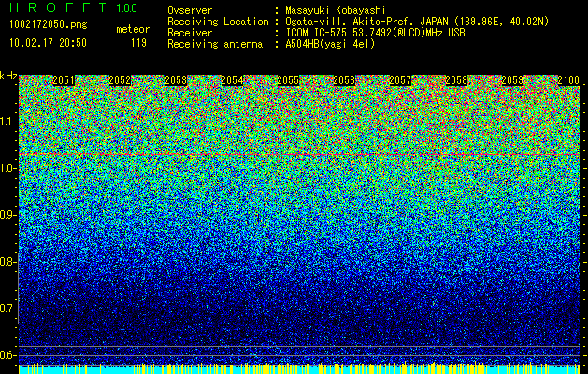Viewport: 588px width, 374px height.
Task: Click the HROFFT 1.0.0 title text
Action: 74,7
